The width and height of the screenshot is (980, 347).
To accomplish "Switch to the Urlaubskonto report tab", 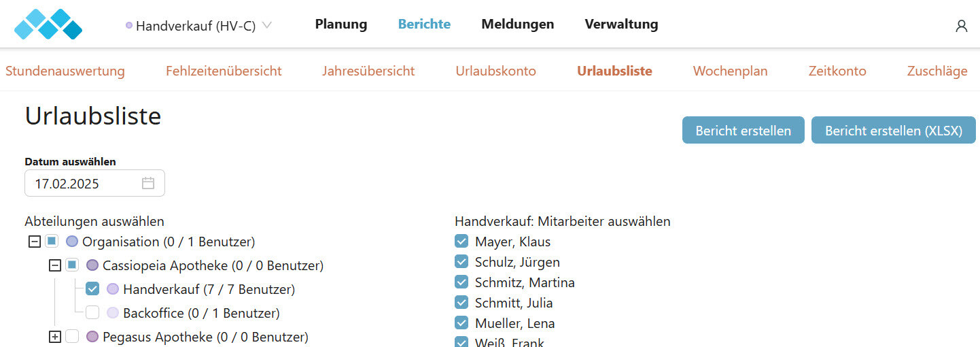I will 495,71.
